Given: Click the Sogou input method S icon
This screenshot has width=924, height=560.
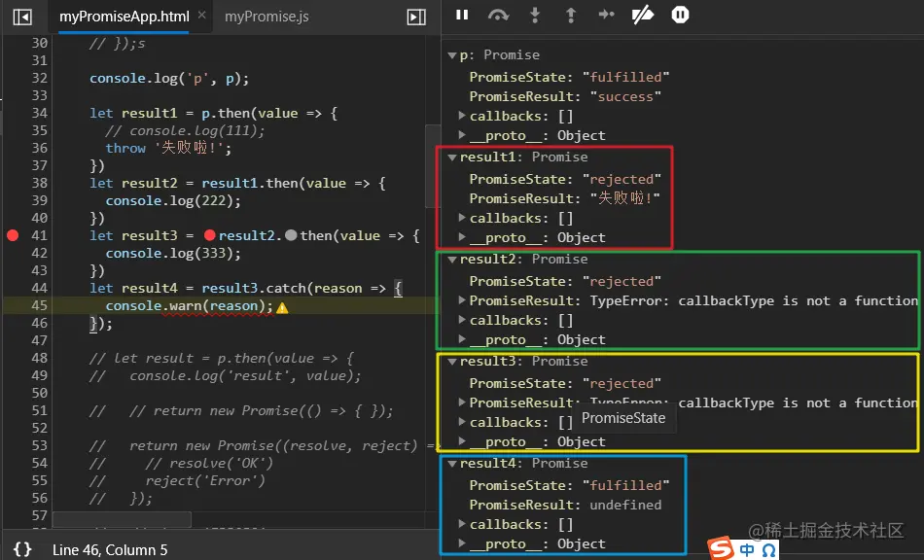Looking at the screenshot, I should (722, 548).
